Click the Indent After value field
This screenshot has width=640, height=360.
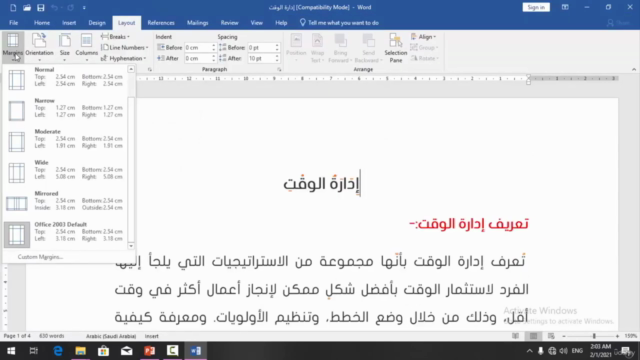point(198,58)
